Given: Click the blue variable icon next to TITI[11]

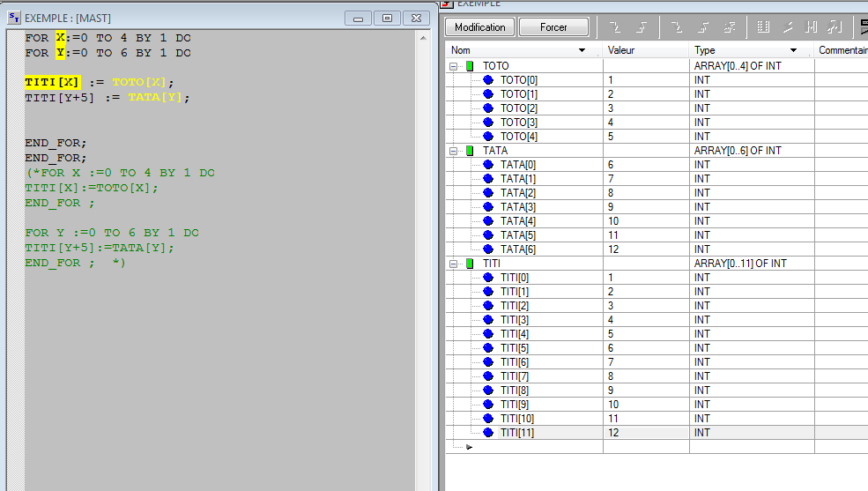Looking at the screenshot, I should pos(488,433).
